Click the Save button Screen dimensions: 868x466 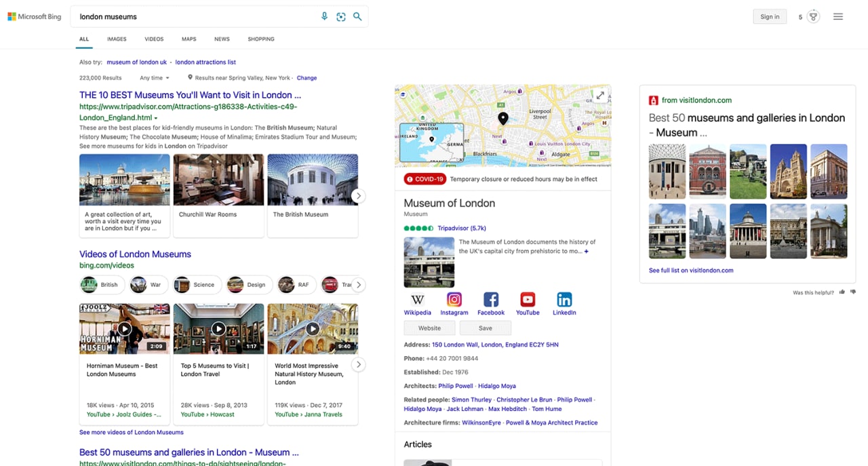[486, 328]
